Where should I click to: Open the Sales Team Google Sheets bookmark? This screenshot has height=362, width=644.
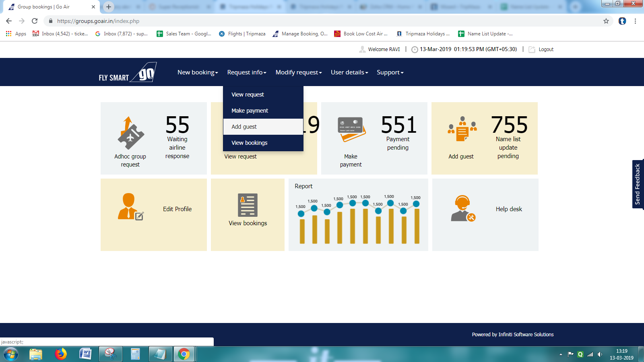click(184, 34)
